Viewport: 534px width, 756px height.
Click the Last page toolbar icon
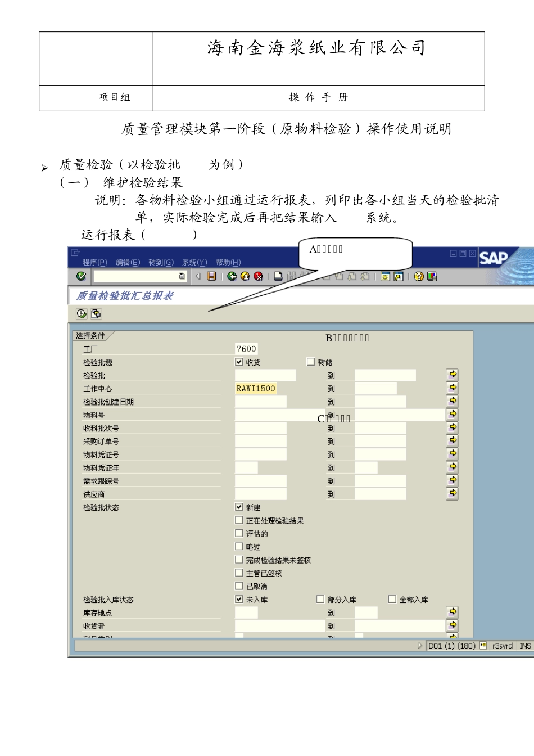click(365, 276)
